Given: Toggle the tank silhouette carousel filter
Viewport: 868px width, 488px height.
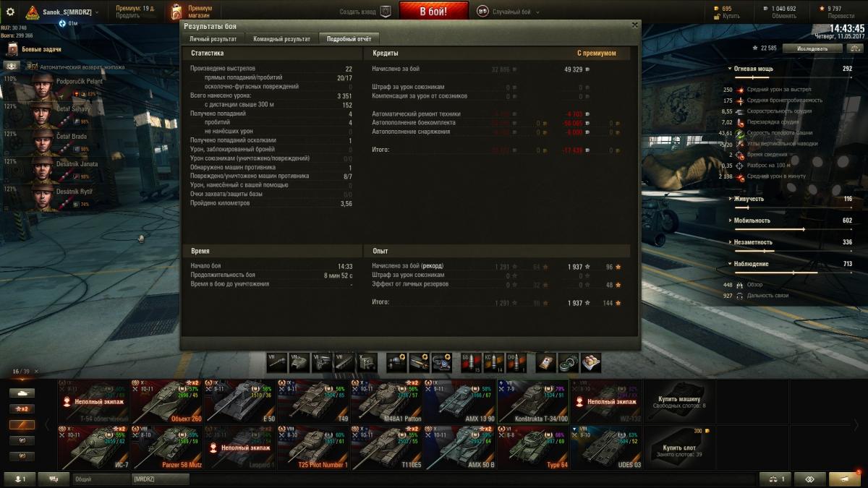Looking at the screenshot, I should click(21, 393).
